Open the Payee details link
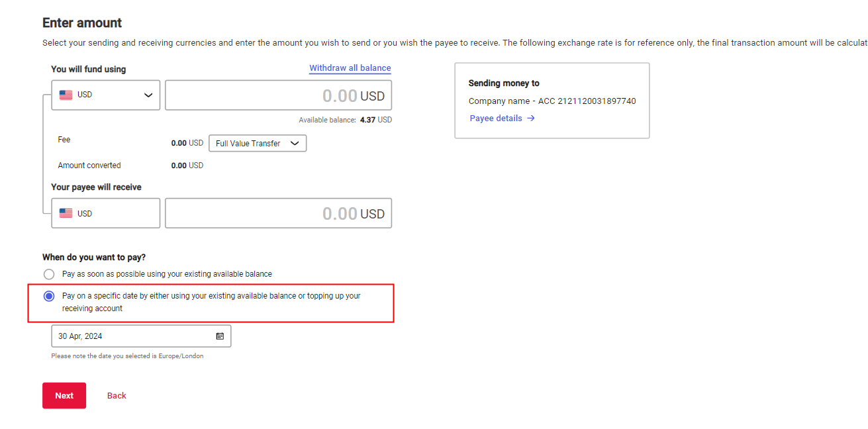Screen dimensions: 868x429 (x=496, y=119)
